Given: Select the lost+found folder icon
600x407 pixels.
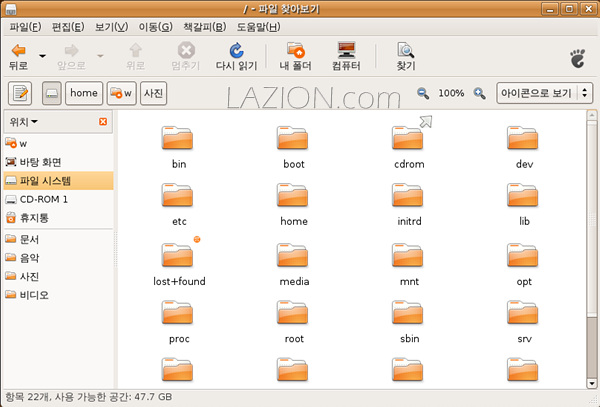Looking at the screenshot, I should coord(177,255).
